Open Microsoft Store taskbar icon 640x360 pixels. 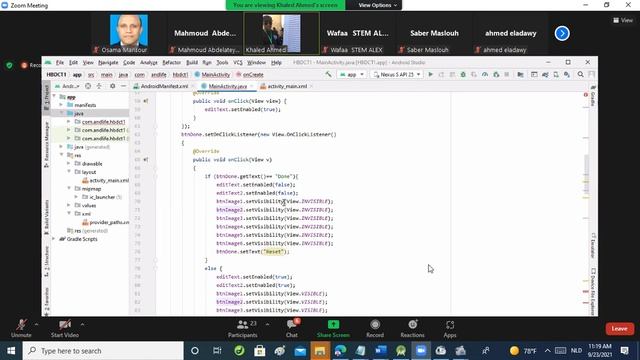pyautogui.click(x=260, y=351)
